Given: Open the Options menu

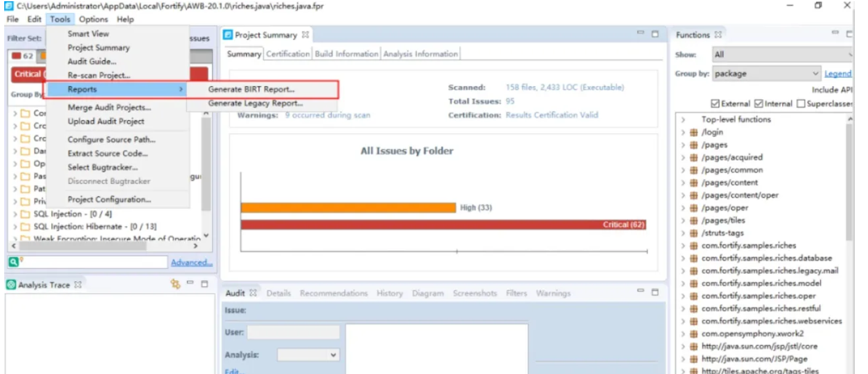Looking at the screenshot, I should click(x=93, y=19).
